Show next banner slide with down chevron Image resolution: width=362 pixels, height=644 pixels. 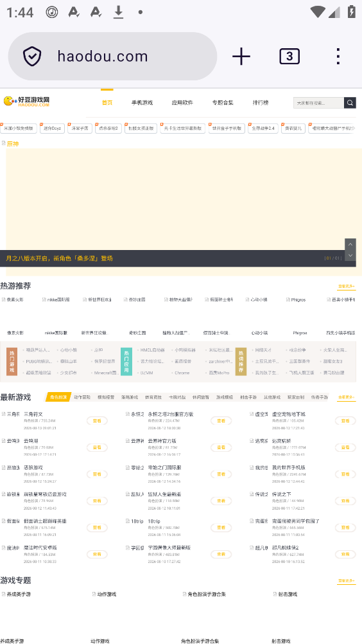[x=350, y=255]
